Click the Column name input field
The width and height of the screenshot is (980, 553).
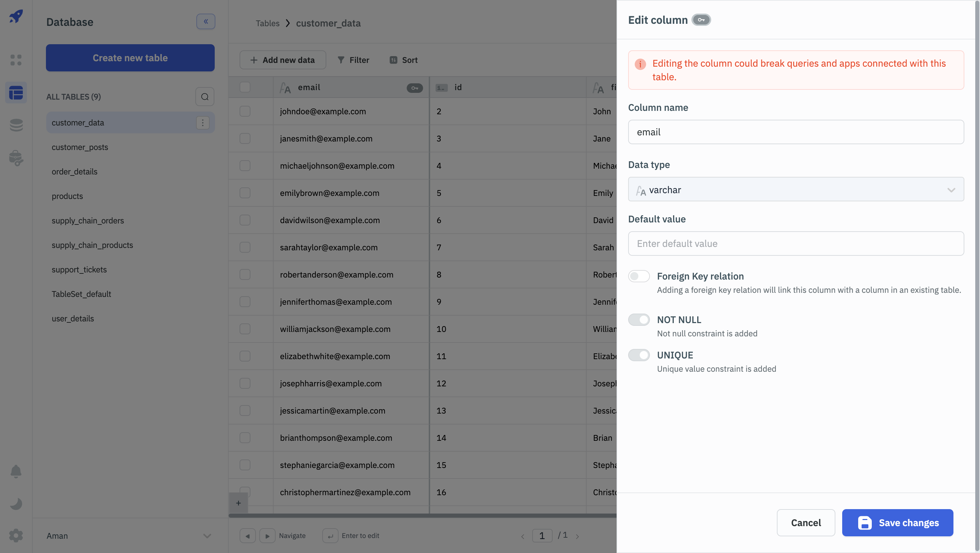tap(796, 132)
